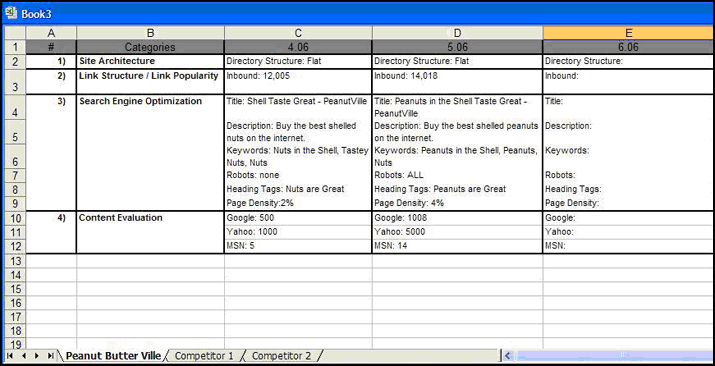Click 'Robots: none' cell
The width and height of the screenshot is (715, 366).
click(298, 175)
